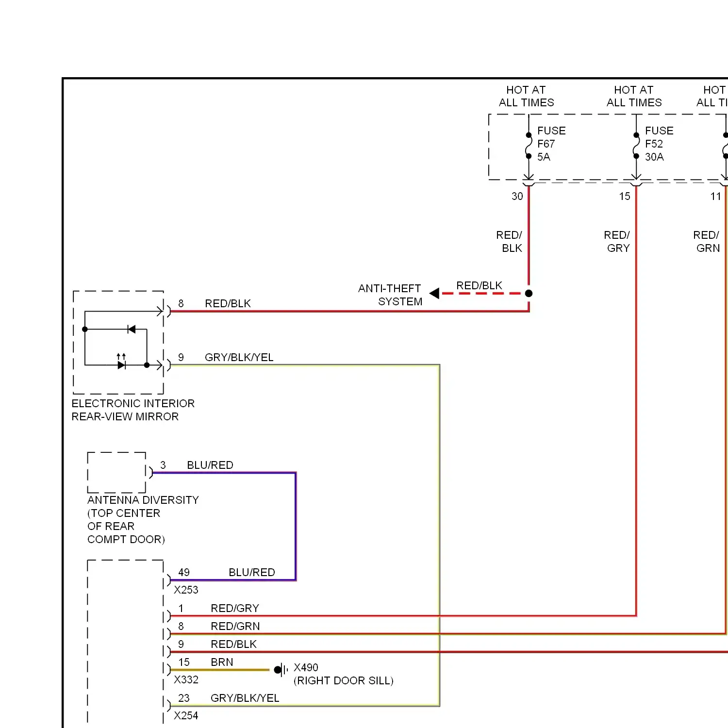Click the ANTENNA DIVERSITY component label
Screen dimensions: 728x728
click(x=143, y=520)
